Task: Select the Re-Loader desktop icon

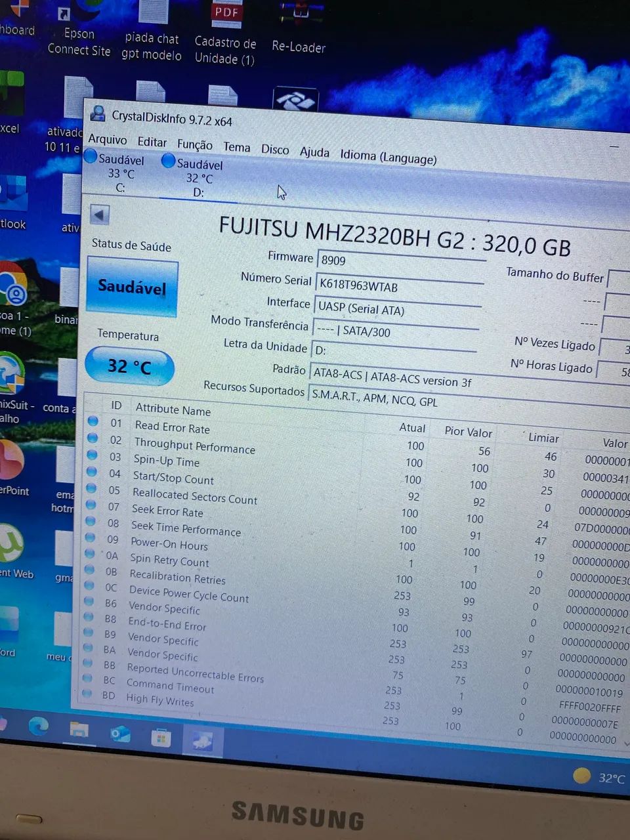Action: click(x=299, y=30)
